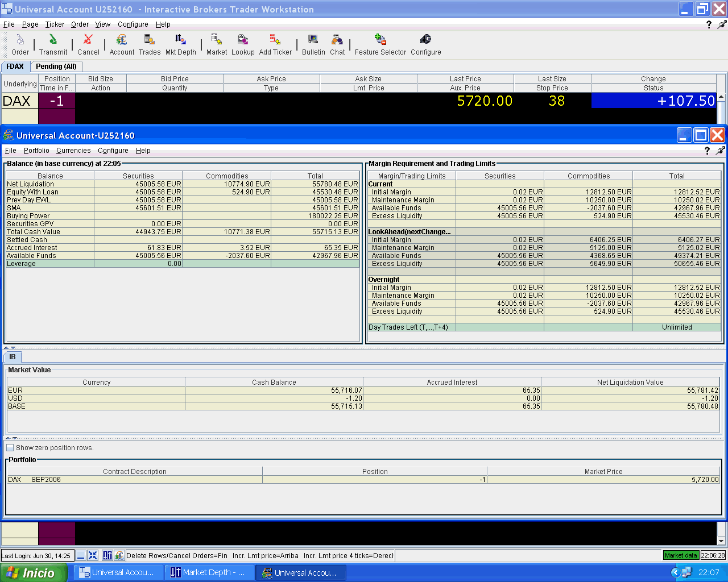Screen dimensions: 728x582
Task: Select the IB tab
Action: click(x=13, y=357)
